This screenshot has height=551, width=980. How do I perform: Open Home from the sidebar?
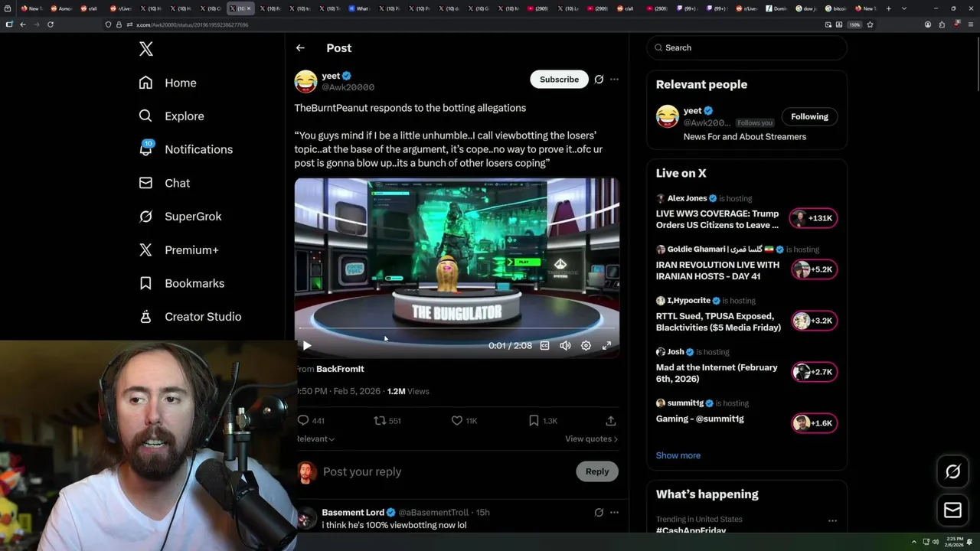pos(168,83)
